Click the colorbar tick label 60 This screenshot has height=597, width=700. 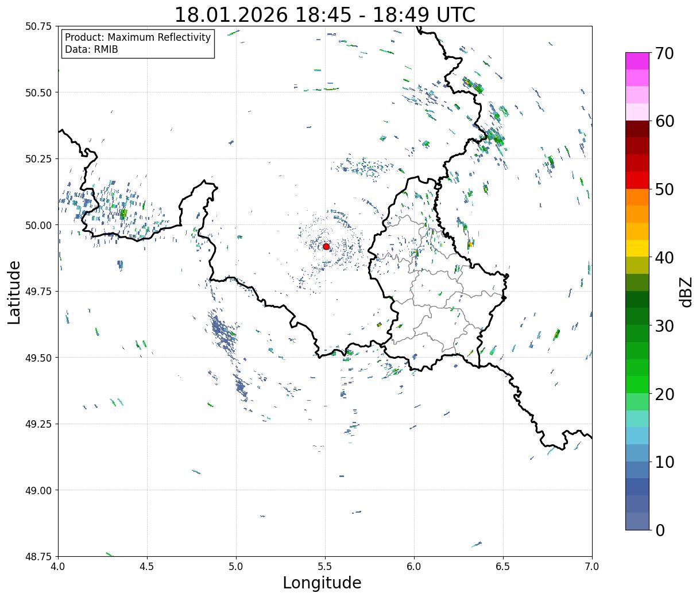(664, 121)
